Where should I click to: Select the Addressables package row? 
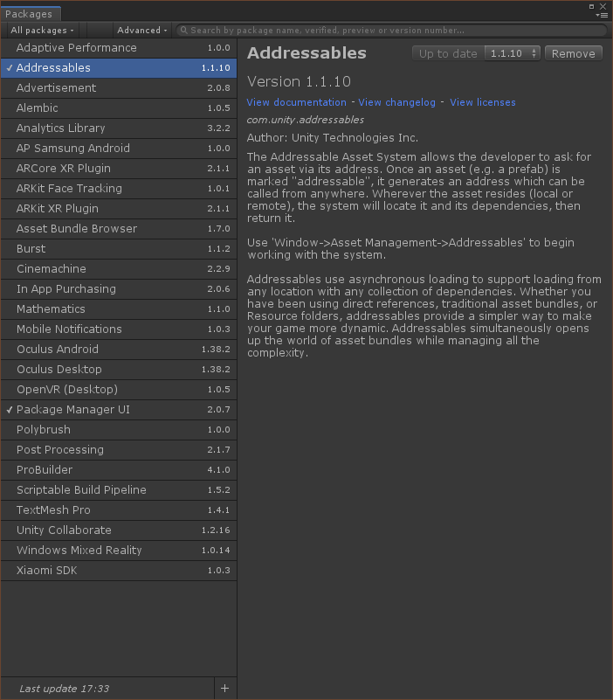tap(119, 68)
